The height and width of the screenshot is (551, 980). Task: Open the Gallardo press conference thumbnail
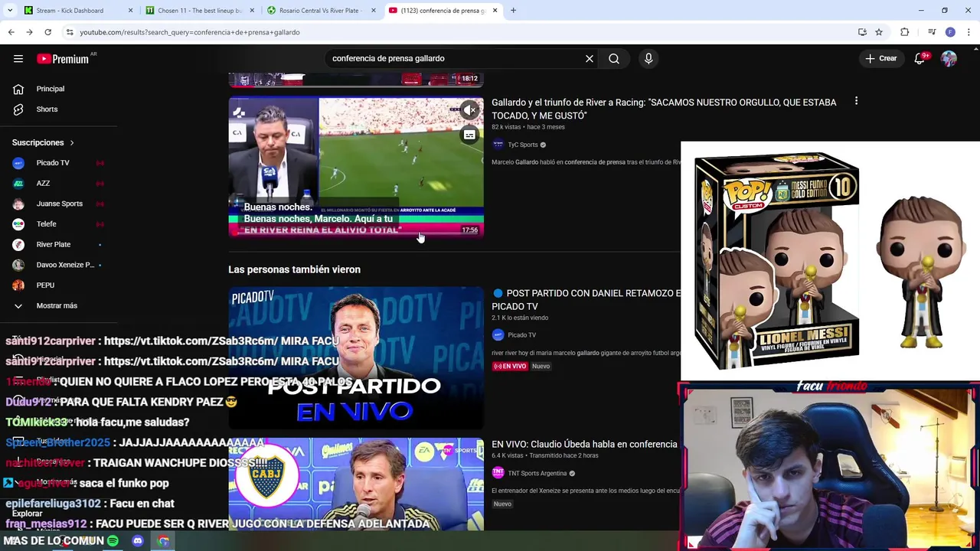click(356, 167)
